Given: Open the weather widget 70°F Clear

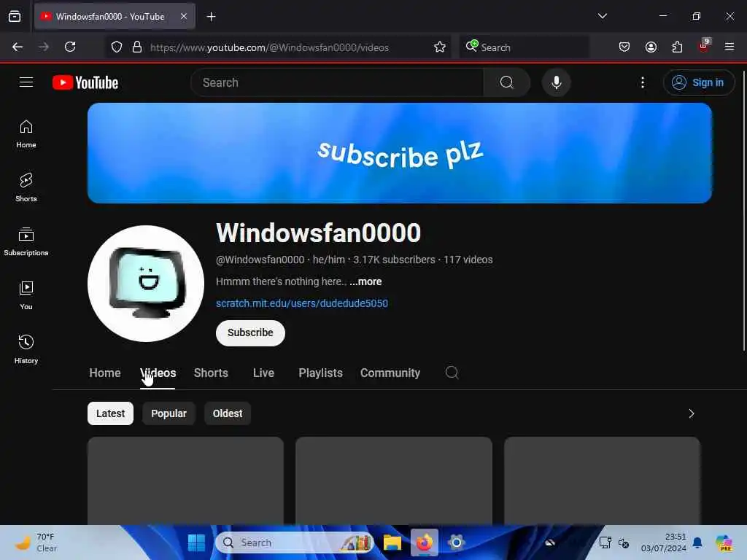Looking at the screenshot, I should pos(37,542).
